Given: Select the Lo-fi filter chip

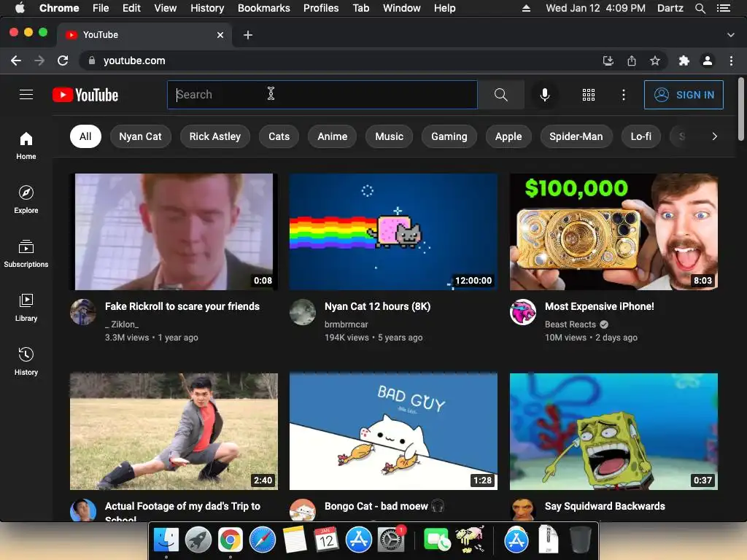Looking at the screenshot, I should (x=640, y=136).
